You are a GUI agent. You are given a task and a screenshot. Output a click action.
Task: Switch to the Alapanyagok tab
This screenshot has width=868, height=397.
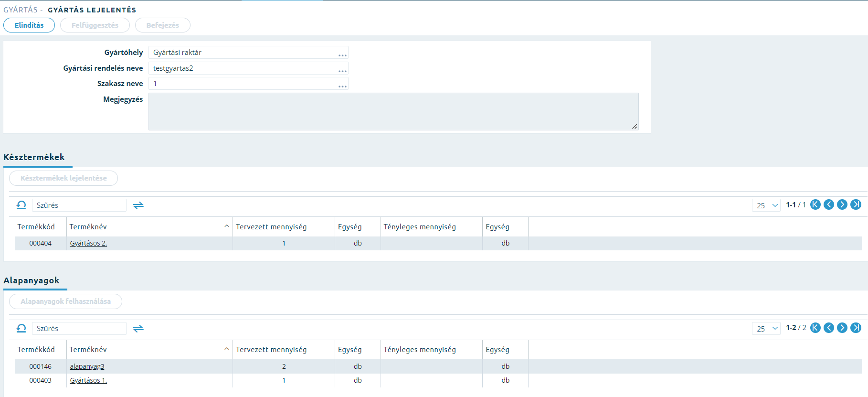tap(32, 280)
